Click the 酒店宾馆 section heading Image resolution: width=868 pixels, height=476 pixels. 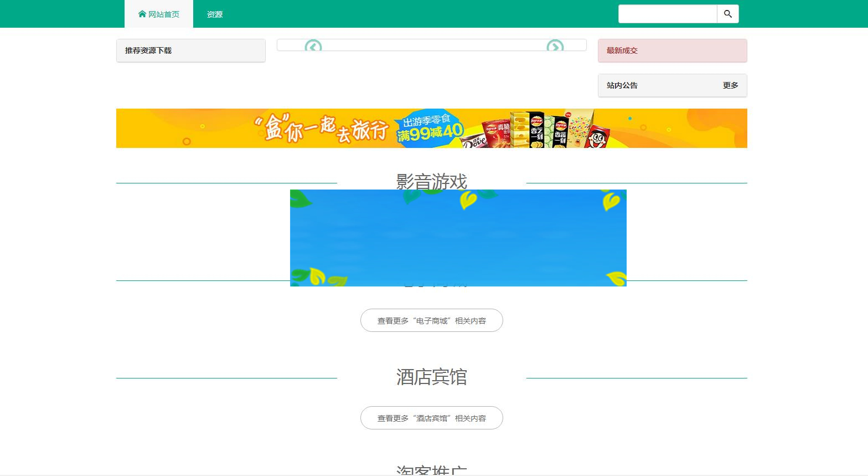pyautogui.click(x=431, y=377)
